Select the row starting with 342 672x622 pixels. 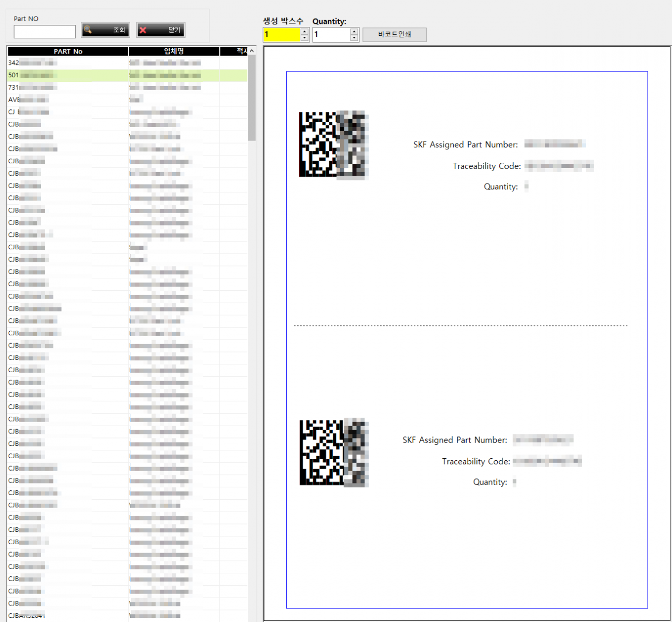tap(128, 63)
